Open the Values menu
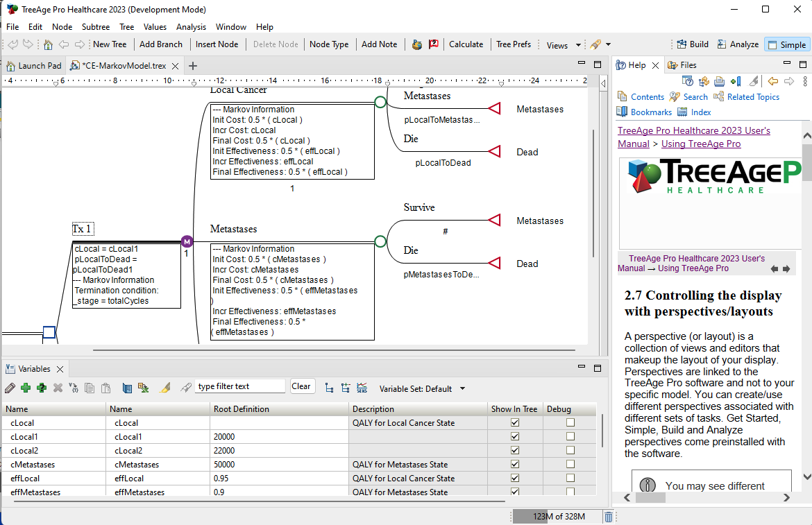This screenshot has height=525, width=812. [x=155, y=27]
